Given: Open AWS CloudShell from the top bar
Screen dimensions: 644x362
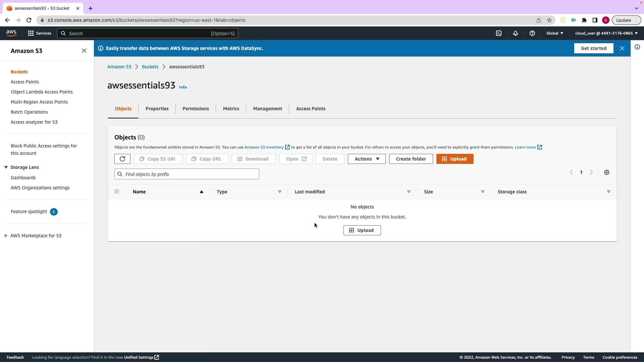Looking at the screenshot, I should pyautogui.click(x=499, y=33).
